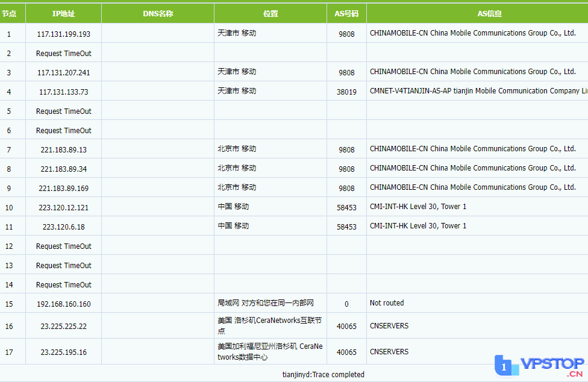
Task: Click AS number 9808 in row 7
Action: pos(346,150)
